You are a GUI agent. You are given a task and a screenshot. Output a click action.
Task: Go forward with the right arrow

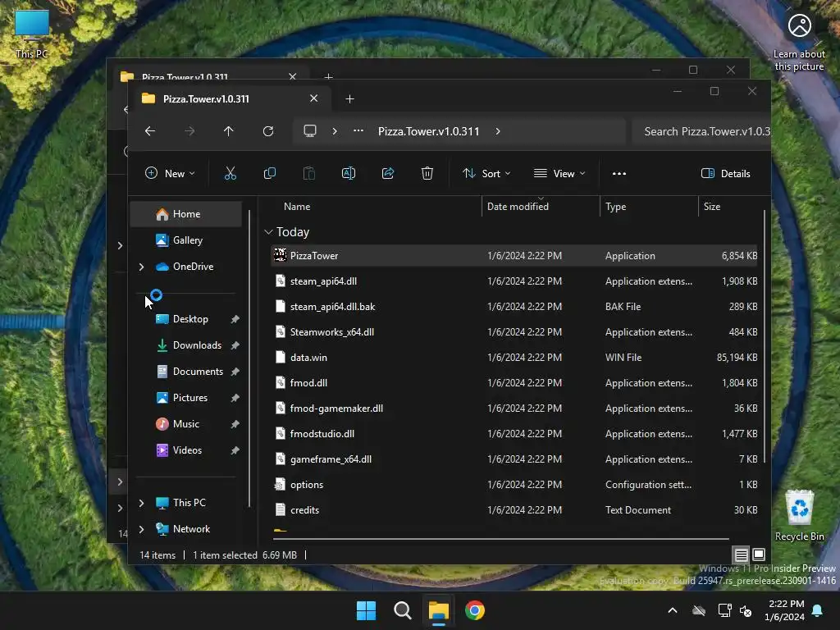189,131
